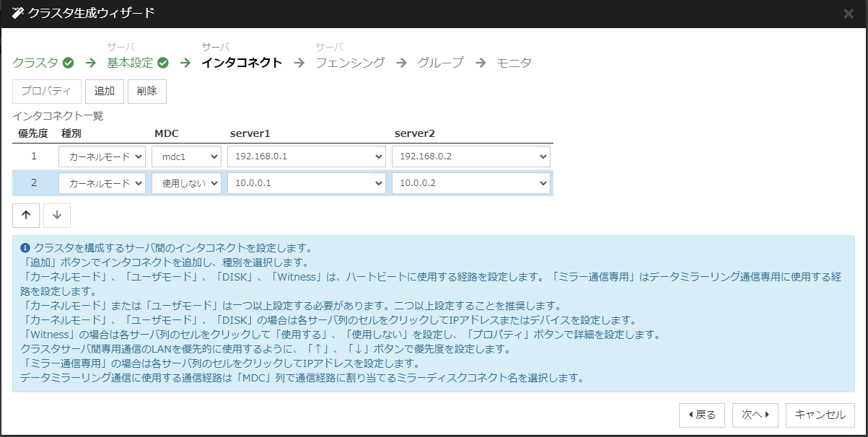Open the MDC dropdown set to 使用しない
Viewport: 868px width, 437px height.
[186, 182]
